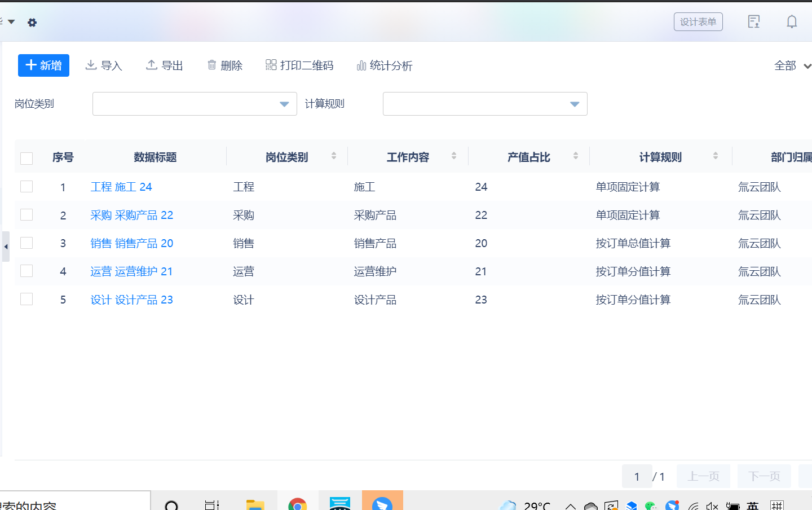Click the 单项固定计算 cell in row 1

pos(628,187)
